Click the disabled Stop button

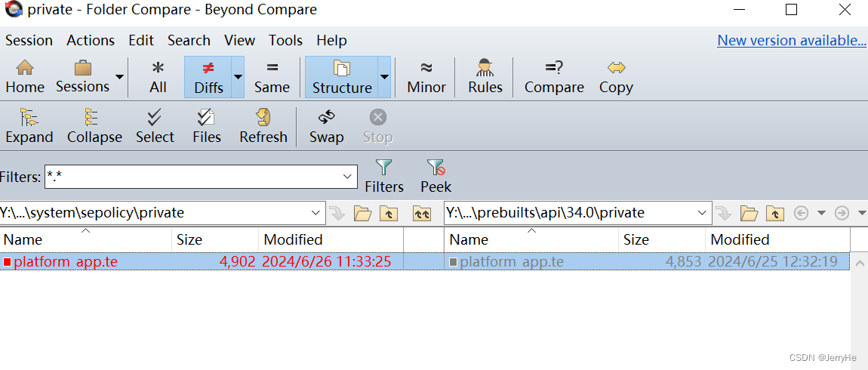(378, 126)
